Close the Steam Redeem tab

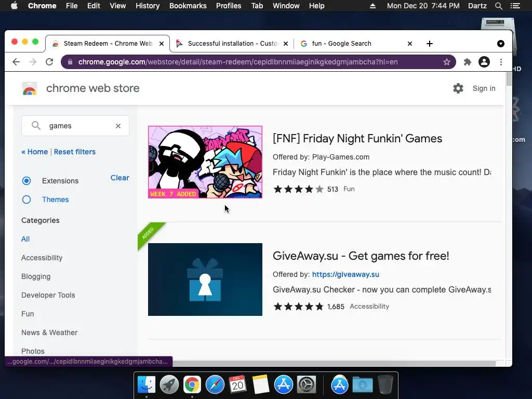click(162, 44)
